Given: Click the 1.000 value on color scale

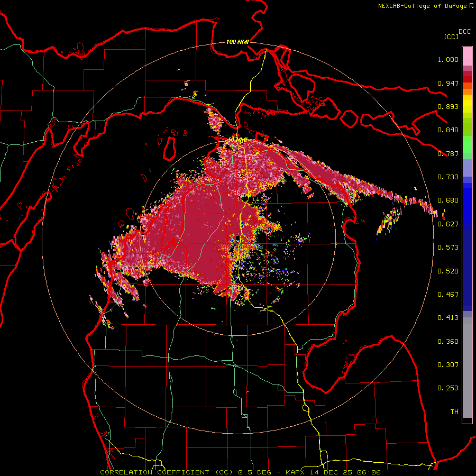Looking at the screenshot, I should tap(448, 59).
